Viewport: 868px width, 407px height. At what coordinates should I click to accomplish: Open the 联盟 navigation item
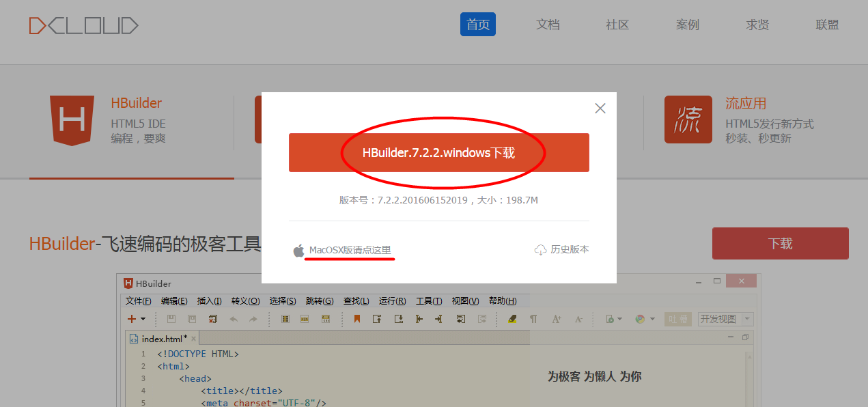click(x=828, y=25)
